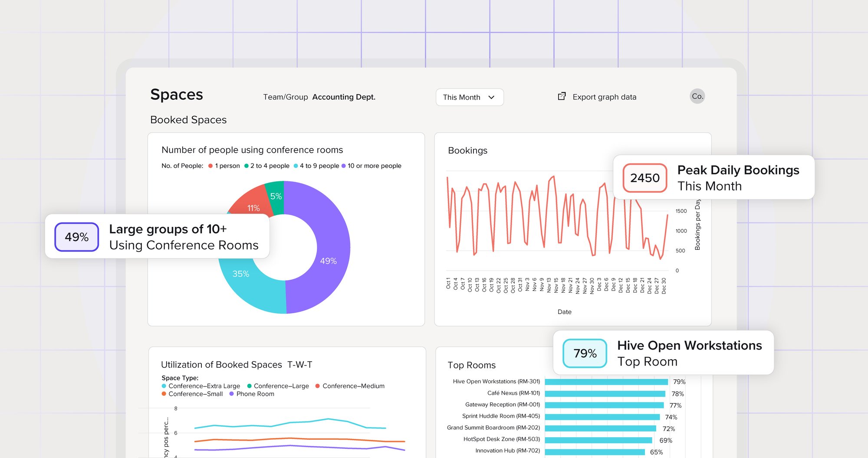Open the This Month period dropdown
Image resolution: width=868 pixels, height=458 pixels.
tap(470, 97)
